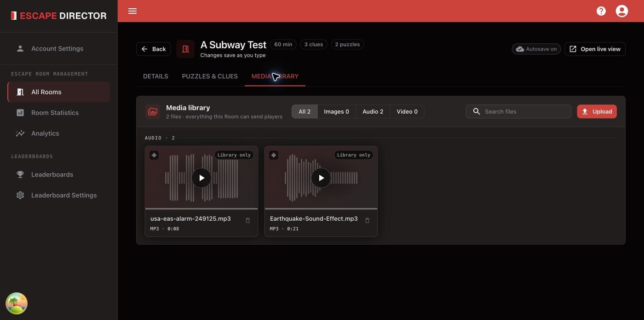This screenshot has height=320, width=644.
Task: Click the 3 clues badge
Action: click(314, 45)
